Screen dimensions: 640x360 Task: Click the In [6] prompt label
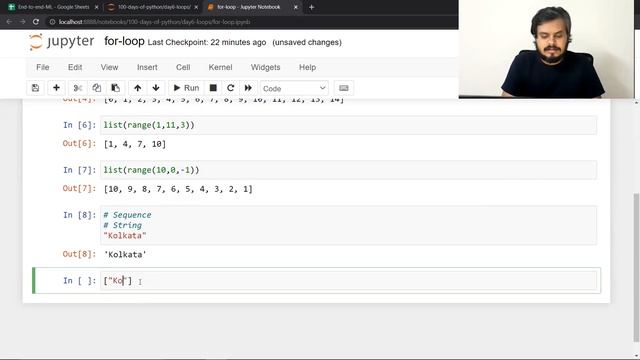click(79, 125)
